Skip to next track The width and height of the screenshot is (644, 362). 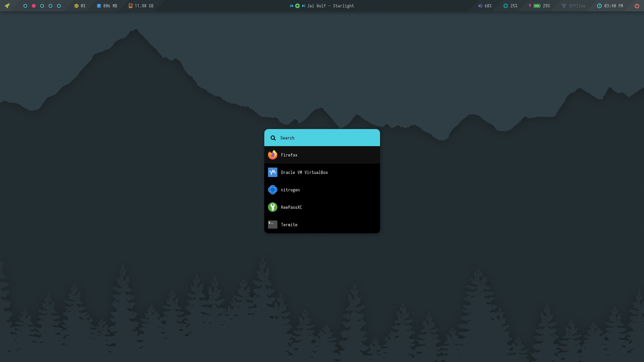click(x=303, y=6)
